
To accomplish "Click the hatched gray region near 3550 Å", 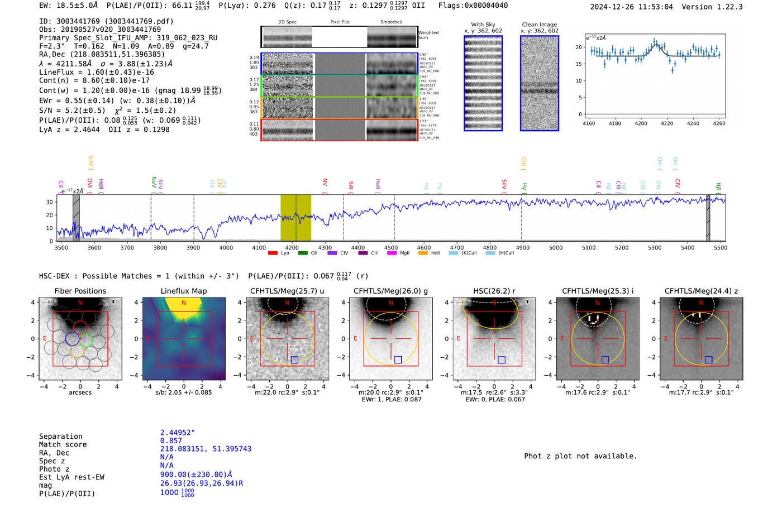I will (x=76, y=218).
